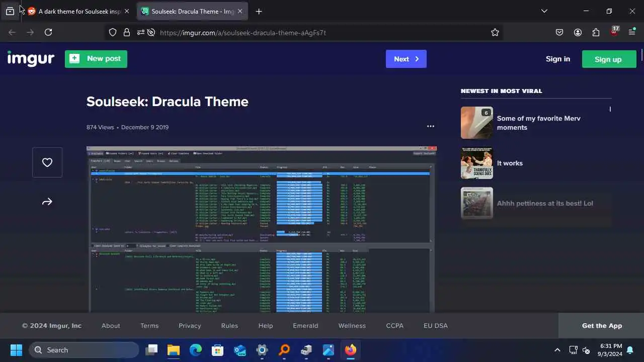The image size is (644, 362).
Task: Favorite the post with heart icon
Action: pyautogui.click(x=47, y=162)
